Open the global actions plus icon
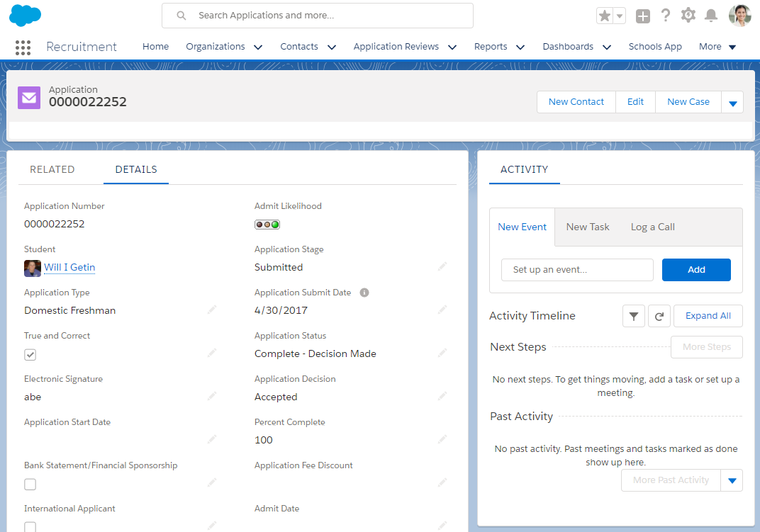The image size is (760, 532). click(642, 16)
